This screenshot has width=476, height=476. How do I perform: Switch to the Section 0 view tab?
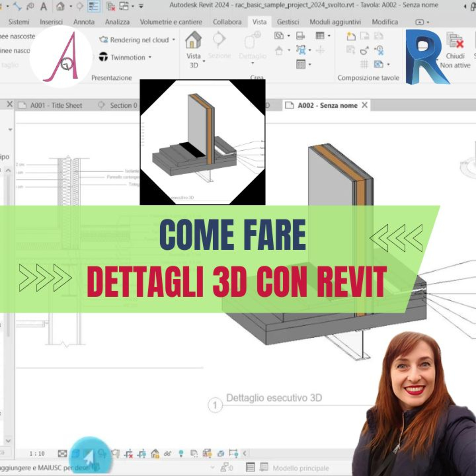pos(118,106)
